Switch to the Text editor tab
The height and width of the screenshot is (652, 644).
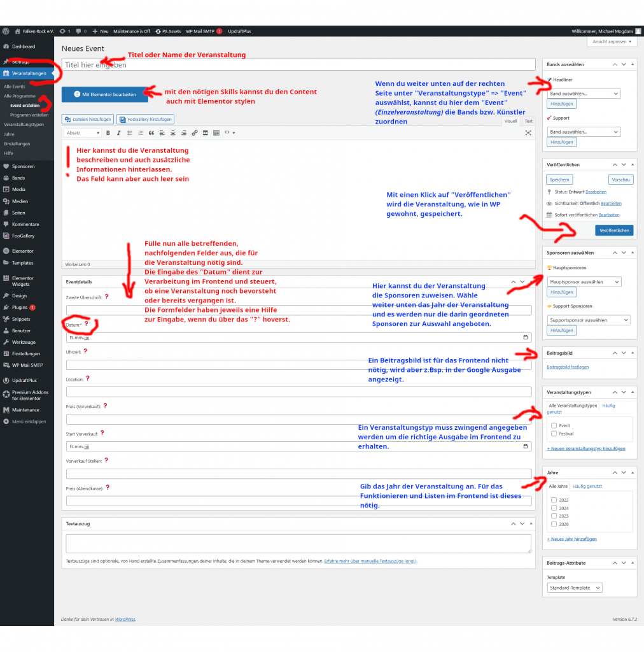click(x=528, y=121)
